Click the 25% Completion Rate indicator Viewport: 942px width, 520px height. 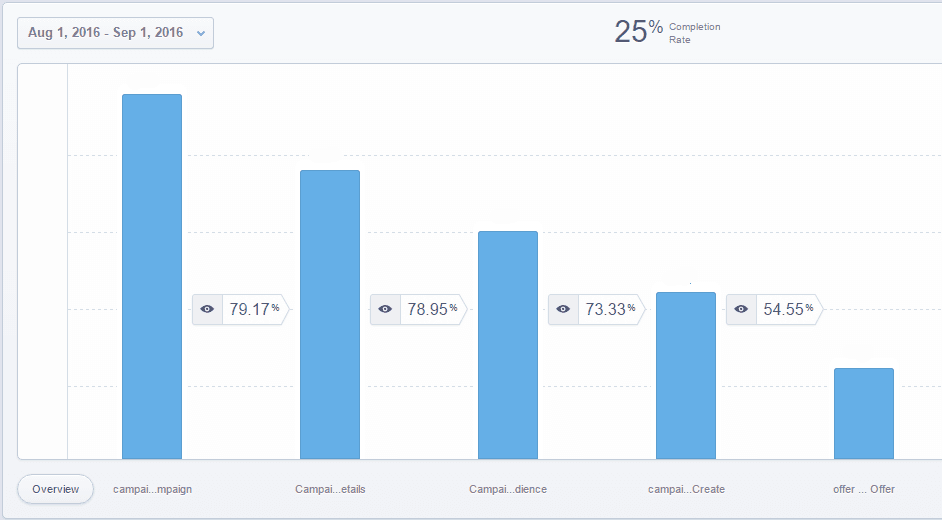pos(667,32)
